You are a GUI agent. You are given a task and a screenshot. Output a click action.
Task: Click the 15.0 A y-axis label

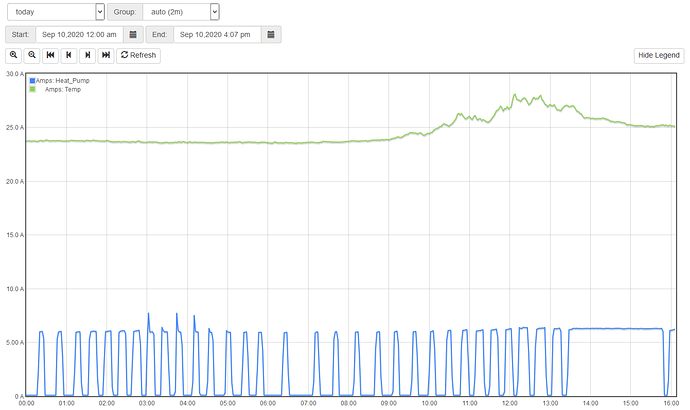point(15,235)
